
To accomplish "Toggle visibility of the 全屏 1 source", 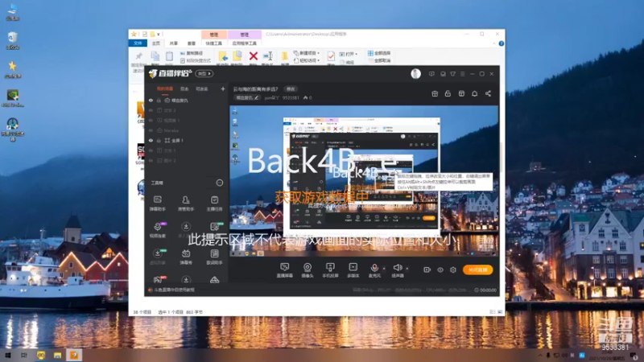I will (151, 140).
